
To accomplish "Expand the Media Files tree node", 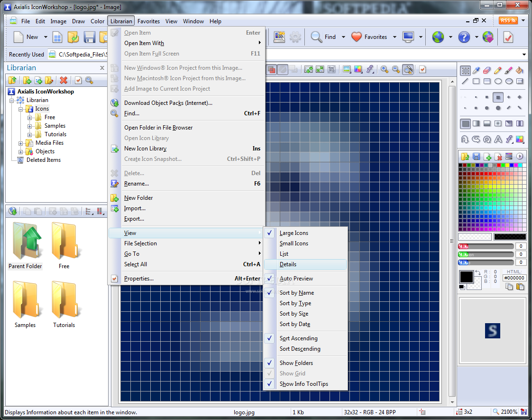I will tap(21, 143).
